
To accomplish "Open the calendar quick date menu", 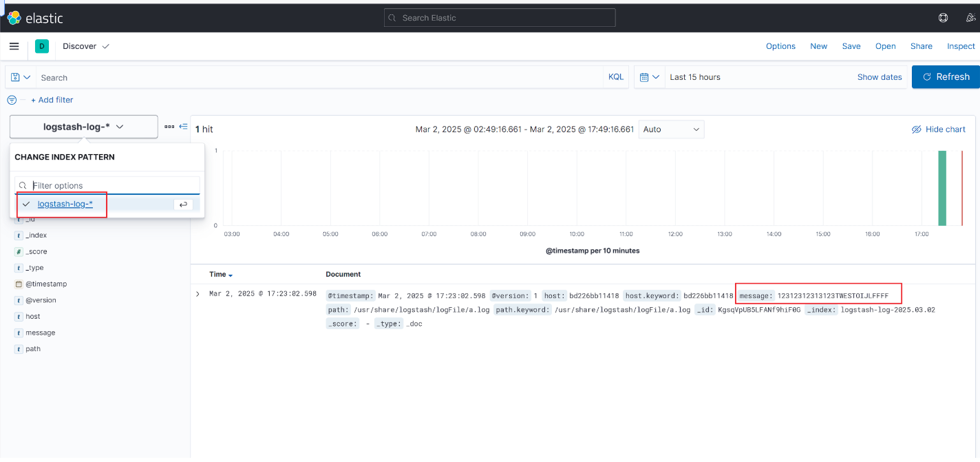I will (650, 77).
